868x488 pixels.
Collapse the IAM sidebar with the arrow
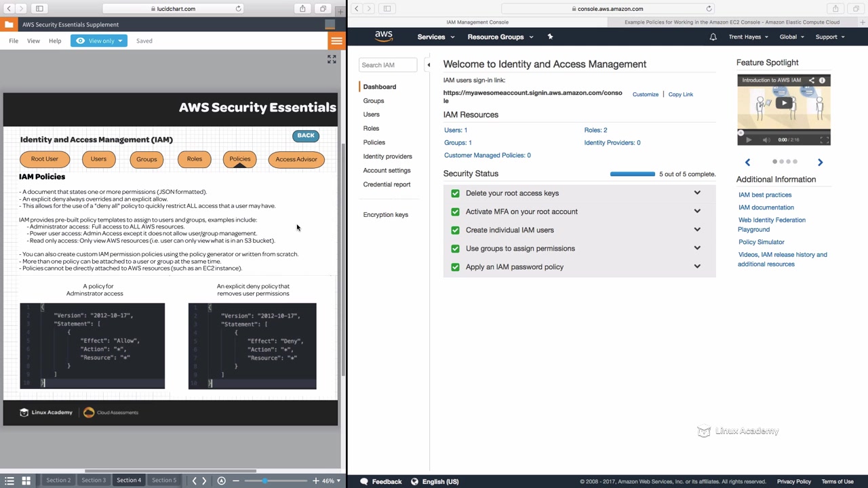(428, 65)
